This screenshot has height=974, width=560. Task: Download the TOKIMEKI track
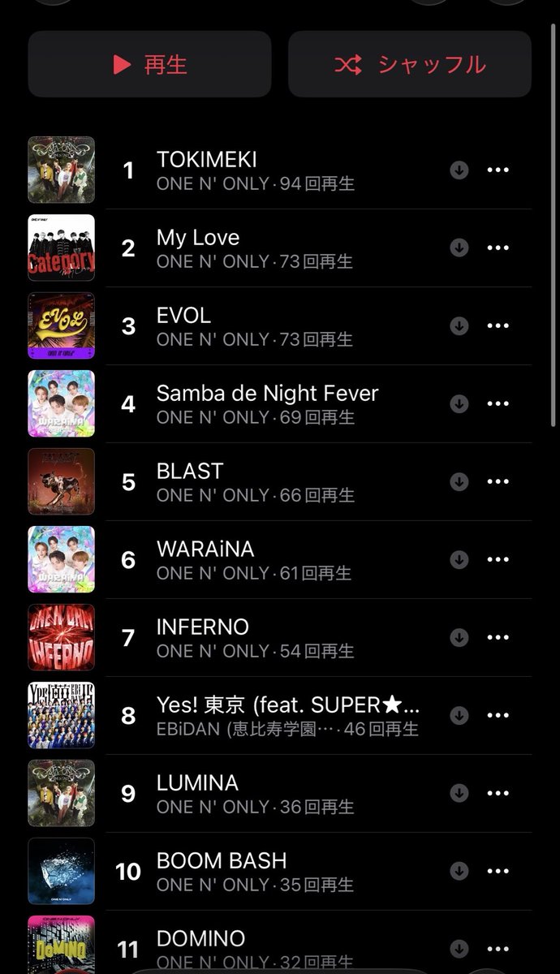coord(459,170)
